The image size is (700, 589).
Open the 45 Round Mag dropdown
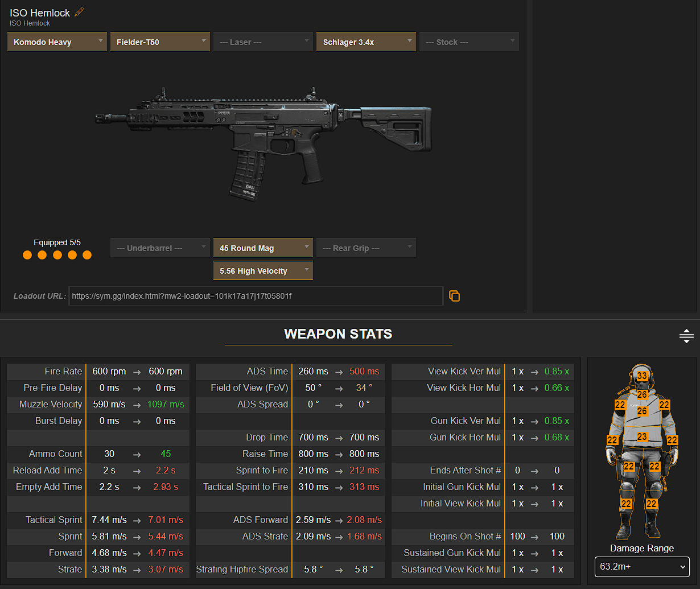(263, 248)
